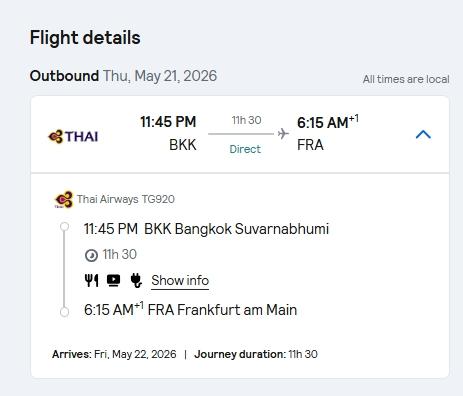Click the meal service fork-knife icon
463x396 pixels.
click(91, 280)
